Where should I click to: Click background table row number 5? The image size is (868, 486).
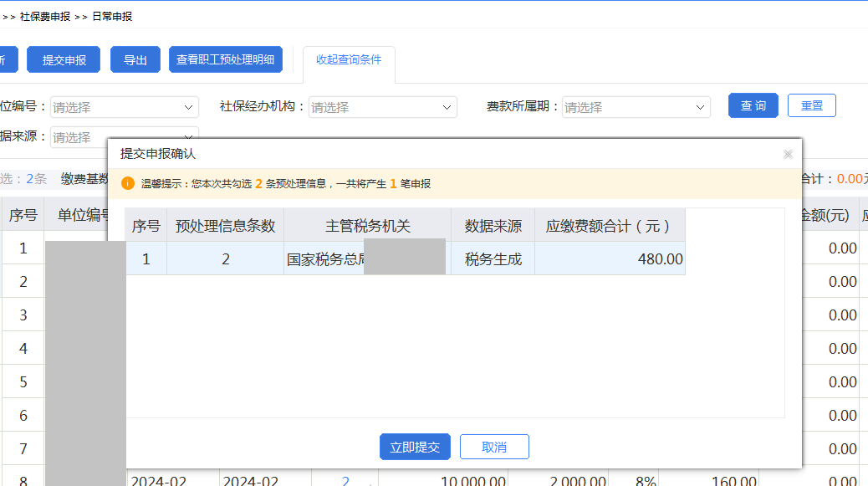tap(23, 382)
